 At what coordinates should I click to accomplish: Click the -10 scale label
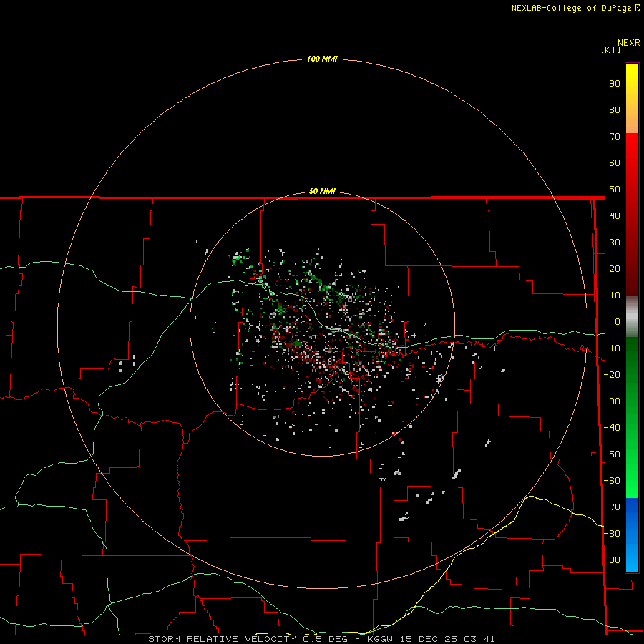pos(612,348)
